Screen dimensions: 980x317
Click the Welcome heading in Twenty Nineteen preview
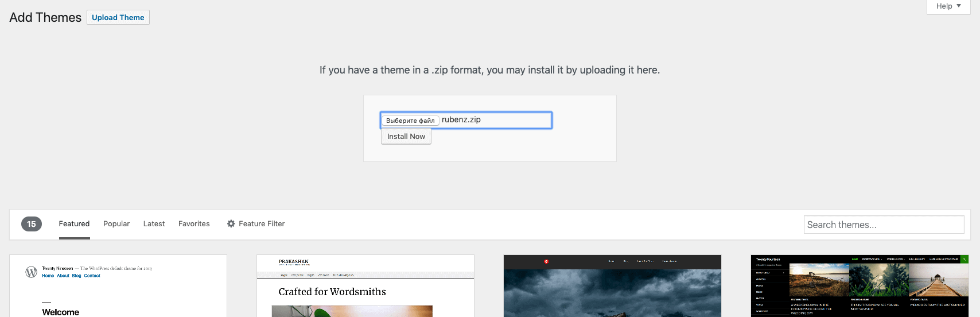coord(61,312)
